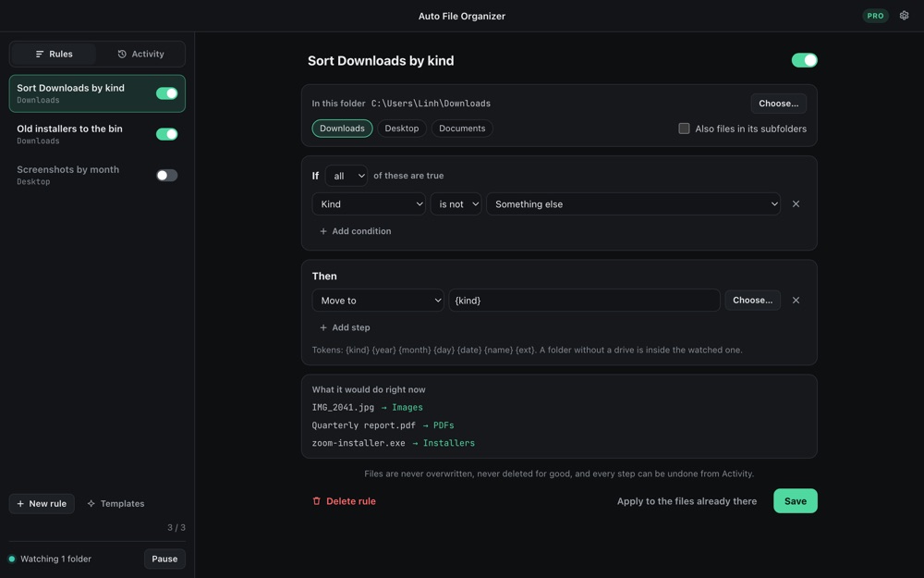Select the Downloads folder chip

[x=342, y=129]
